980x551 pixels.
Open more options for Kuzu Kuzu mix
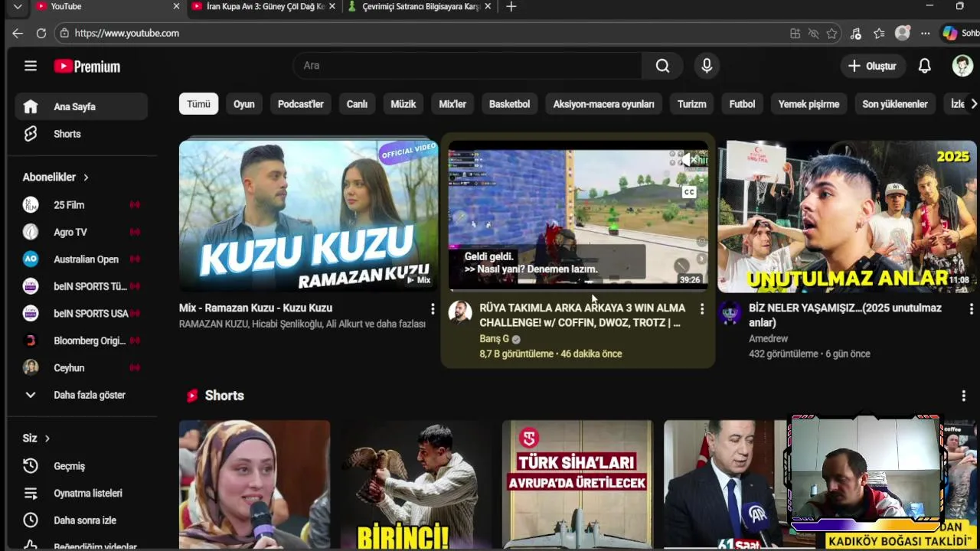[433, 308]
